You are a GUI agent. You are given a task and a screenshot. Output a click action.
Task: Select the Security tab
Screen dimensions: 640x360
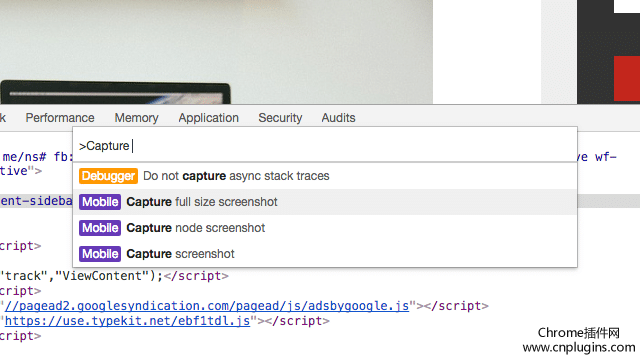tap(280, 118)
